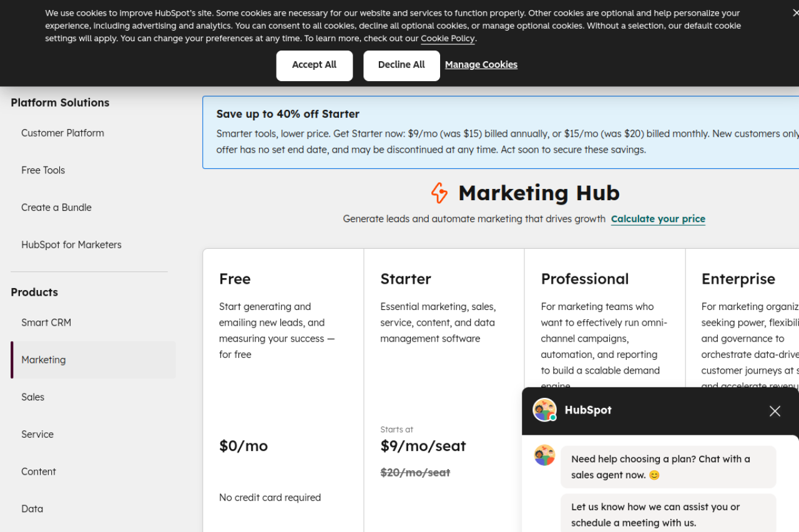
Task: Click the orange Marketing Hub lightning icon
Action: 439,193
